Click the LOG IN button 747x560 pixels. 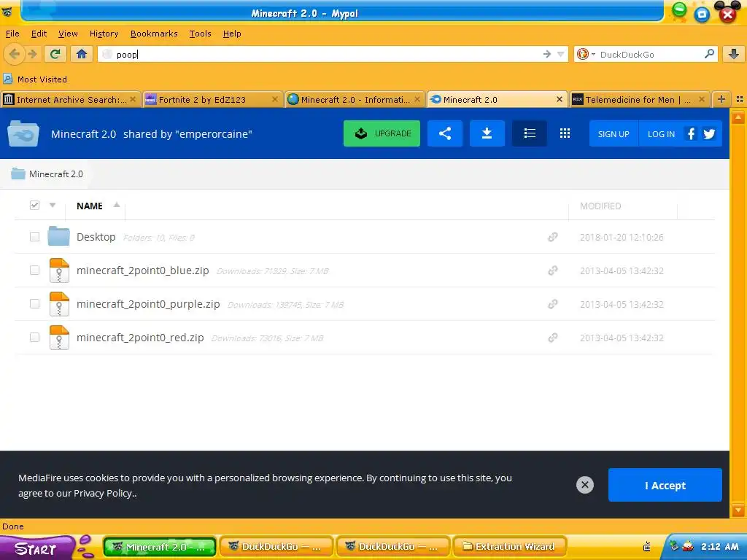tap(661, 134)
